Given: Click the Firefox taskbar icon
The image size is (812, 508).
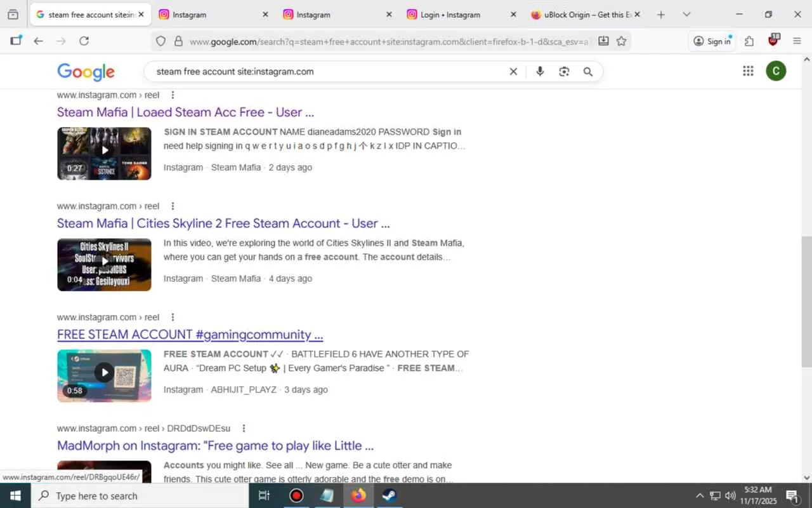Looking at the screenshot, I should point(358,496).
